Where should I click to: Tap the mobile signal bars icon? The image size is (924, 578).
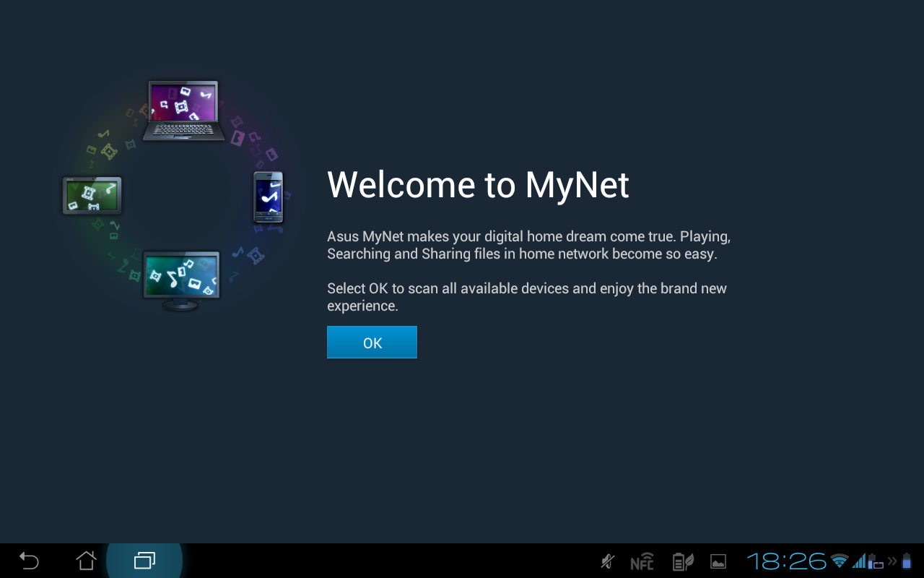[860, 561]
